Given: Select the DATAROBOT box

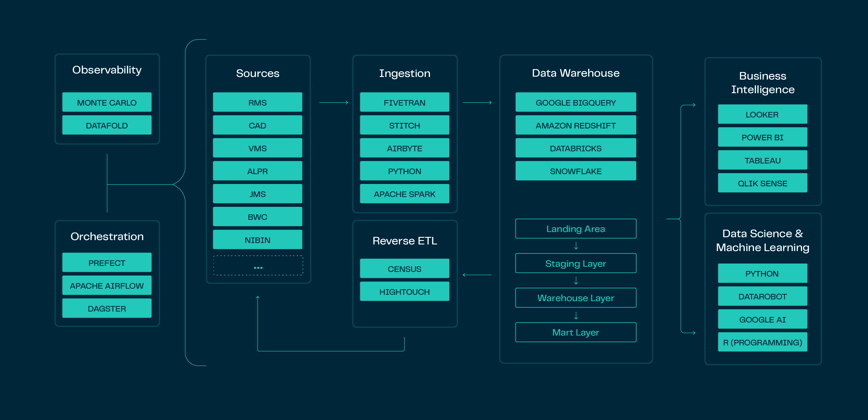Looking at the screenshot, I should tap(762, 296).
